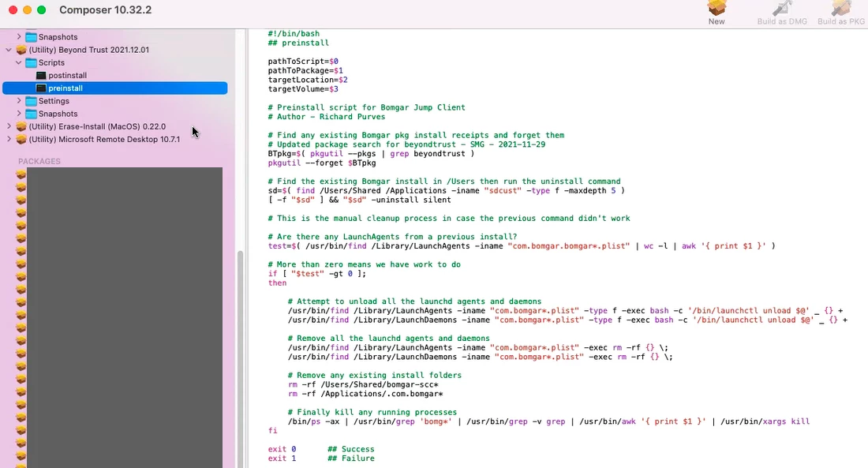
Task: Click the postinstall script icon
Action: pyautogui.click(x=41, y=75)
